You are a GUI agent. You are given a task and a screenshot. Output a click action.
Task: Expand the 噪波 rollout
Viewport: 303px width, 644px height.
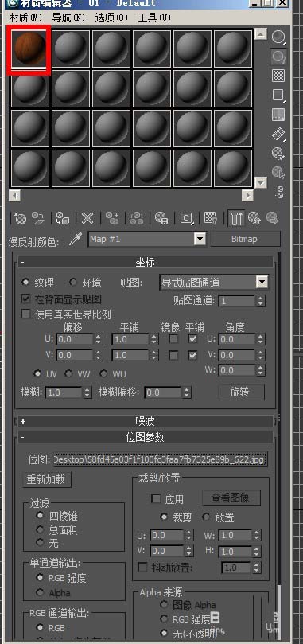[x=146, y=421]
